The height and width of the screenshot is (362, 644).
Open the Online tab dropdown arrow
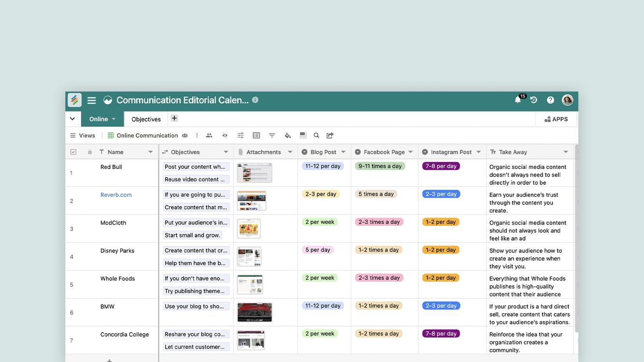click(x=114, y=119)
